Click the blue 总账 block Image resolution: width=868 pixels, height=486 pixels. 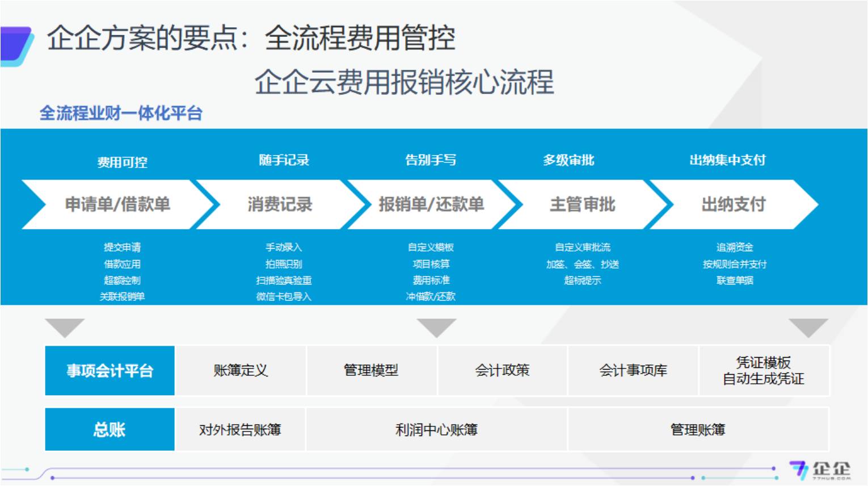click(110, 429)
